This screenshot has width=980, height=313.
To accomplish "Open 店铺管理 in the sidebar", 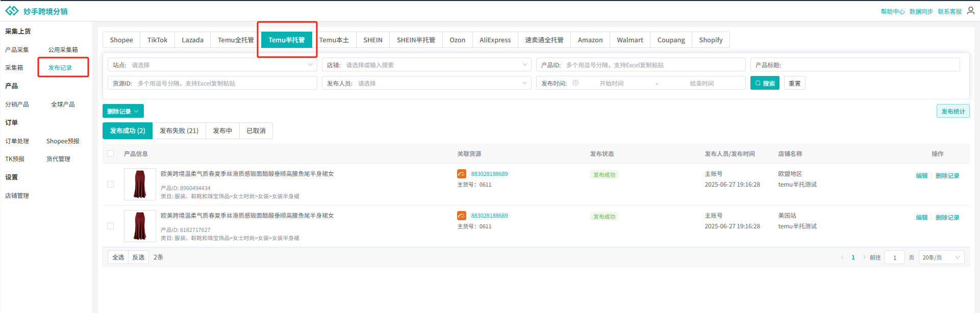I will 17,195.
